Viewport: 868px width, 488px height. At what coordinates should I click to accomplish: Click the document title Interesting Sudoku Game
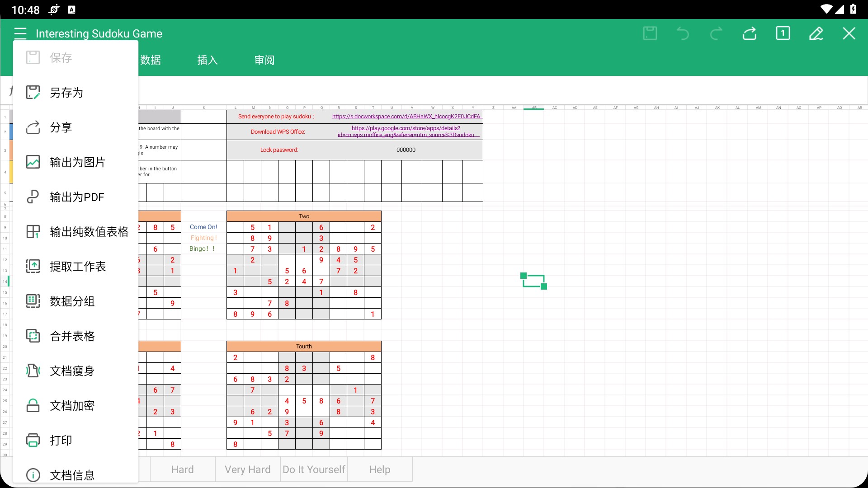tap(99, 33)
